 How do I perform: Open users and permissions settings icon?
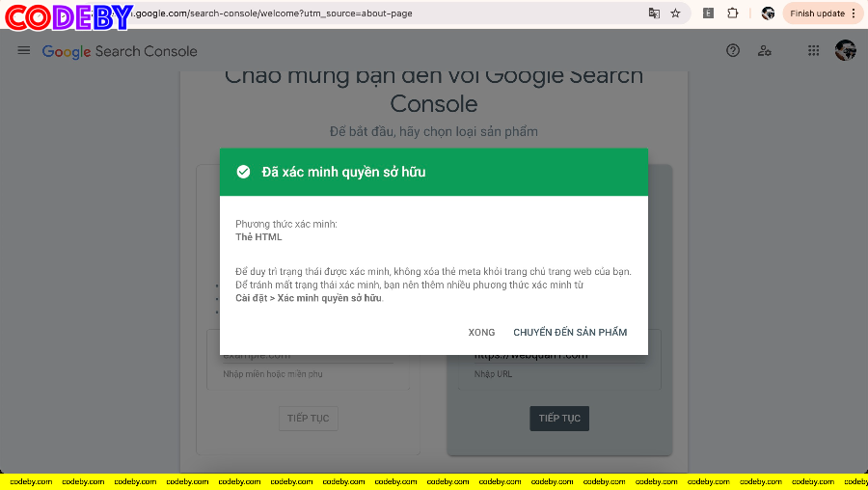[x=765, y=51]
